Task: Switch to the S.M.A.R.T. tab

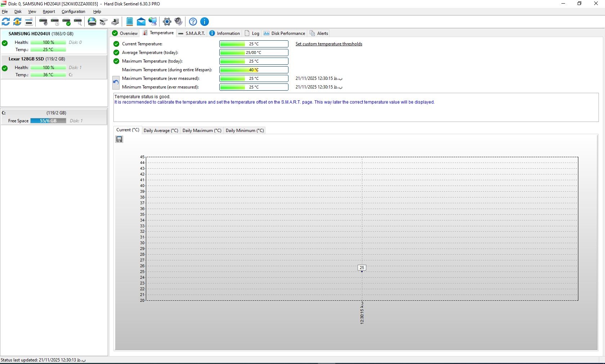Action: click(x=192, y=33)
